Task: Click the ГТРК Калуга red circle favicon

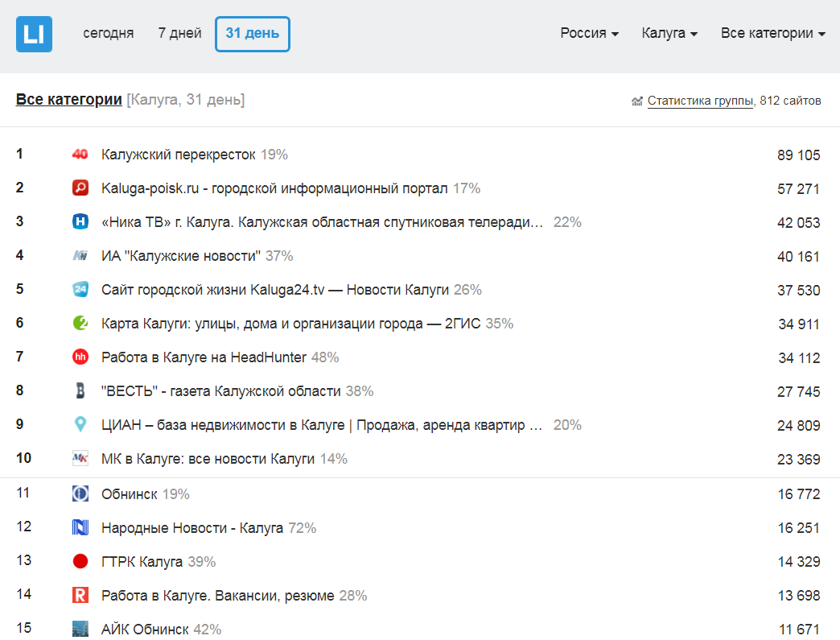Action: (x=80, y=562)
